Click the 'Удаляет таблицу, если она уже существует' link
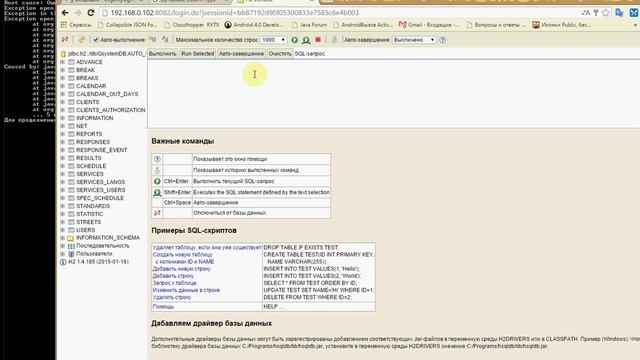The image size is (640, 360). (x=207, y=247)
